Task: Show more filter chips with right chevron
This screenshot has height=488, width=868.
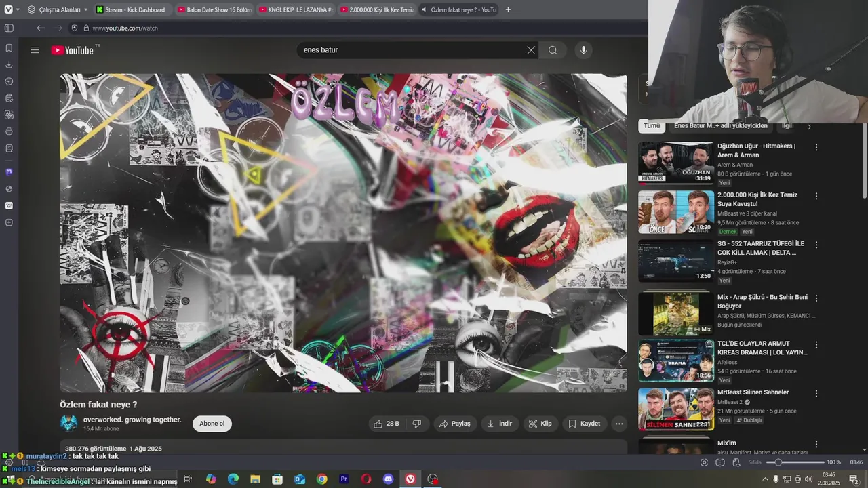Action: point(808,126)
